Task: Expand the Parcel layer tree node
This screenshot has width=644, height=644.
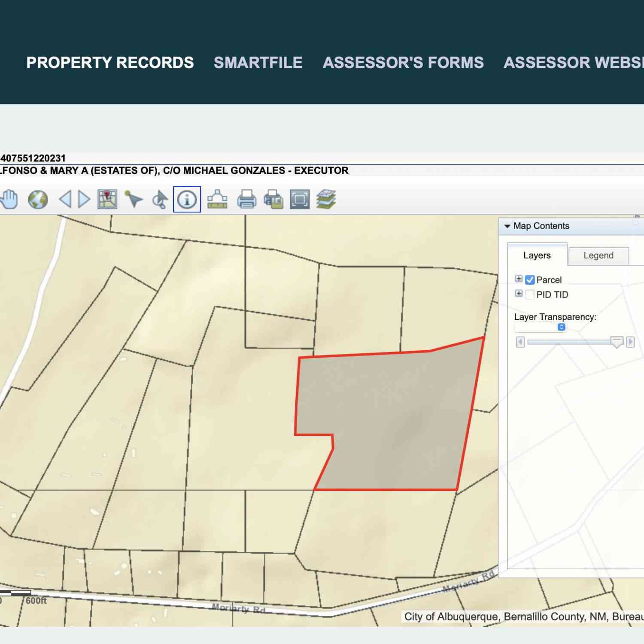Action: pos(519,279)
